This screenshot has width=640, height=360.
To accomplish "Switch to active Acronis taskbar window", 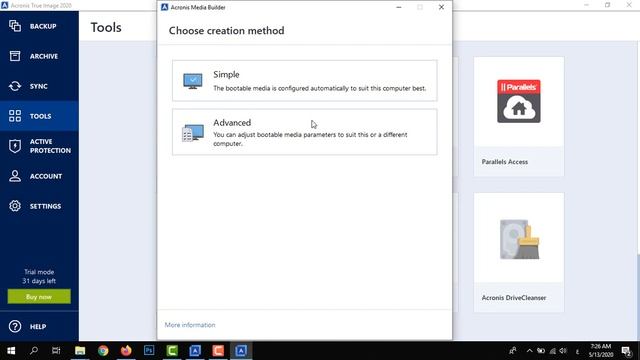I will [x=241, y=351].
